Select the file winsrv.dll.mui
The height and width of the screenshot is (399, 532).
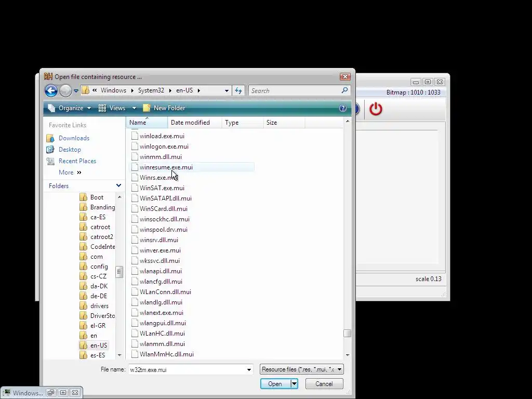(159, 240)
